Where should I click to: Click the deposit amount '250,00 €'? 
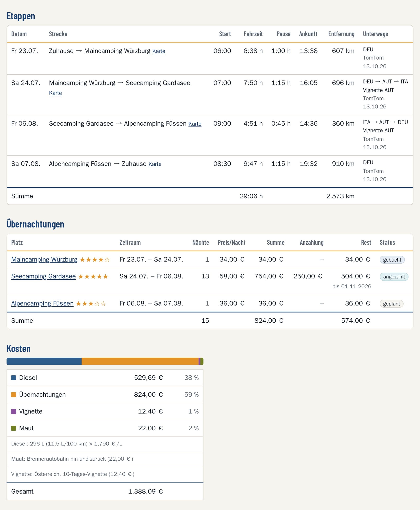[307, 276]
